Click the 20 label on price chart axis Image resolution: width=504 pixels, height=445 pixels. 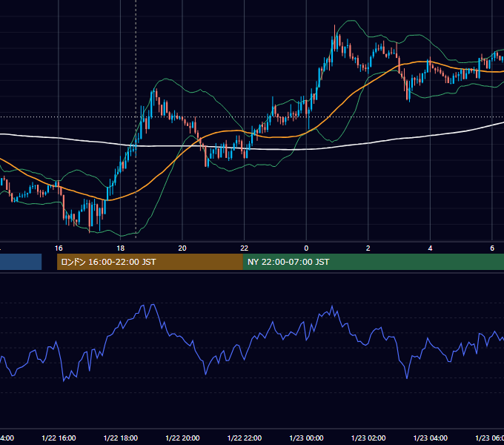pyautogui.click(x=182, y=248)
